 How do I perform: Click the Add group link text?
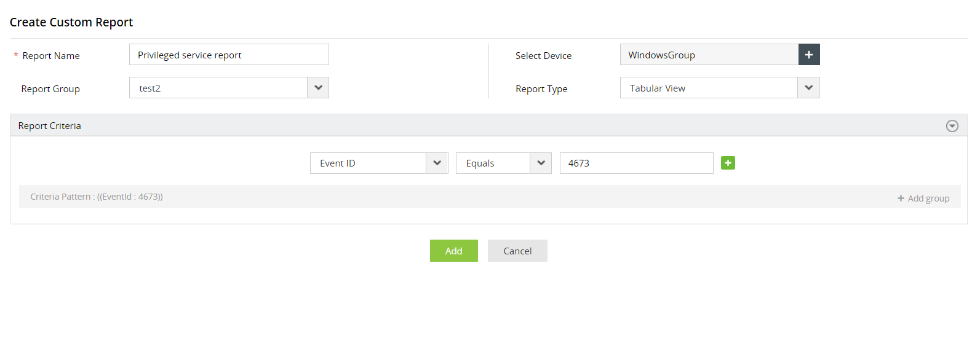coord(928,198)
